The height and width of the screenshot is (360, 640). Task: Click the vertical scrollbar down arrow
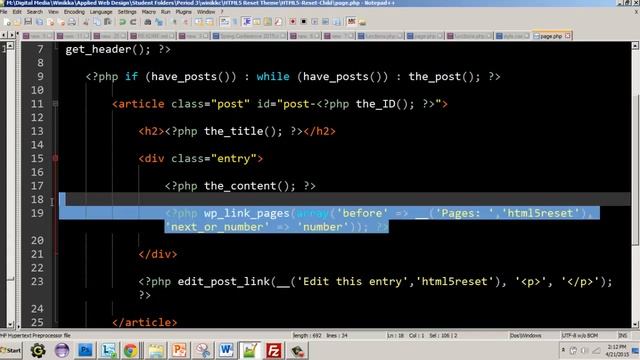[636, 324]
